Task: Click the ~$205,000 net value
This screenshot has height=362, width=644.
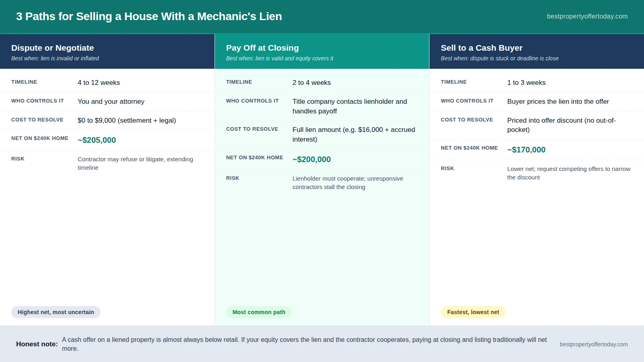Action: pyautogui.click(x=97, y=140)
